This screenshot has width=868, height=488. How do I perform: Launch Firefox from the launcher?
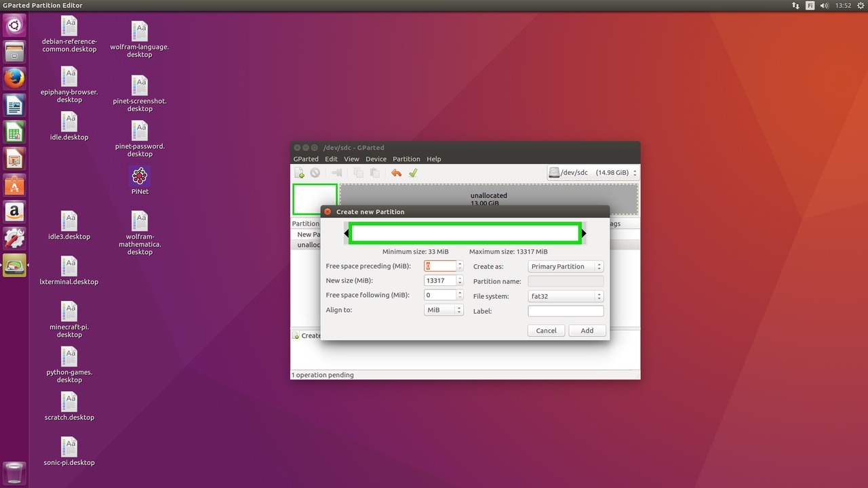click(x=14, y=79)
